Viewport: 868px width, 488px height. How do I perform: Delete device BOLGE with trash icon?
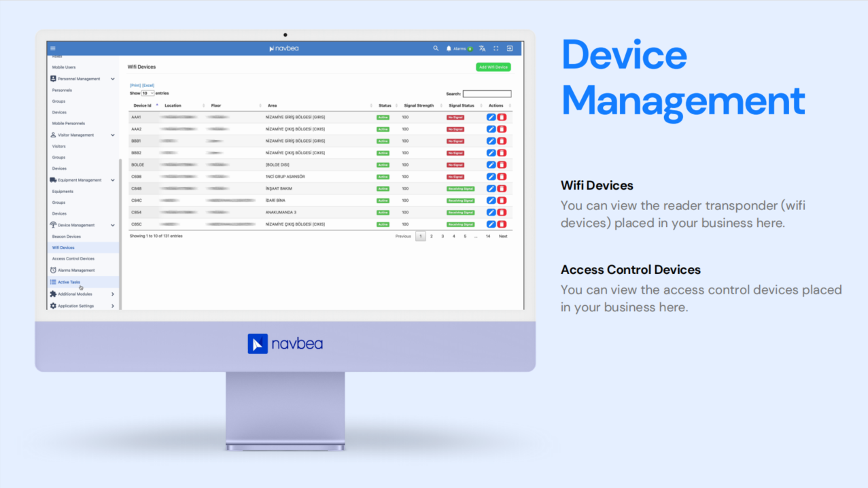tap(502, 164)
